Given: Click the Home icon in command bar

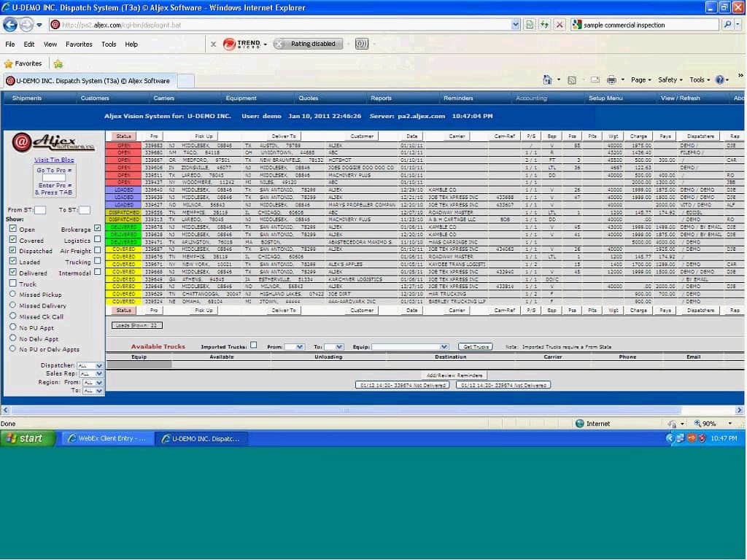Looking at the screenshot, I should click(547, 80).
